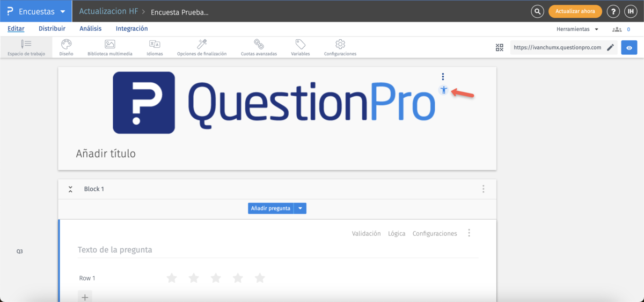Open the Diseño palette tool
Screen dimensions: 644x302
pyautogui.click(x=67, y=47)
